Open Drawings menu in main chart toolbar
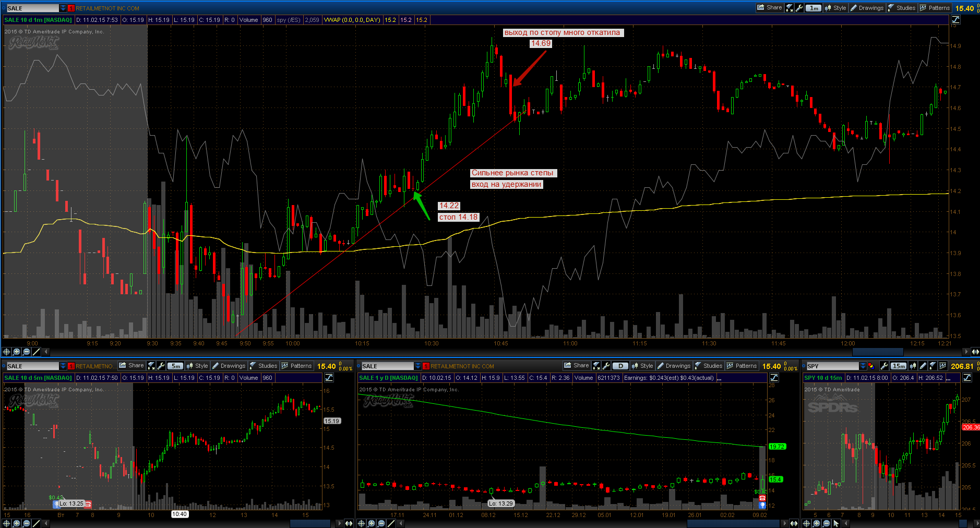This screenshot has width=980, height=528. pyautogui.click(x=867, y=8)
